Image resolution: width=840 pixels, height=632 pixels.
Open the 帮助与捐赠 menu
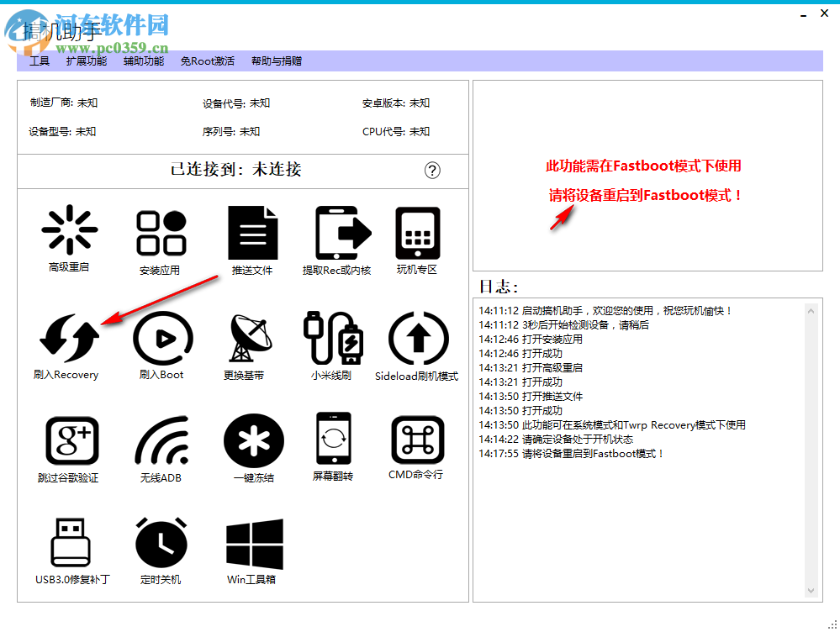coord(277,61)
